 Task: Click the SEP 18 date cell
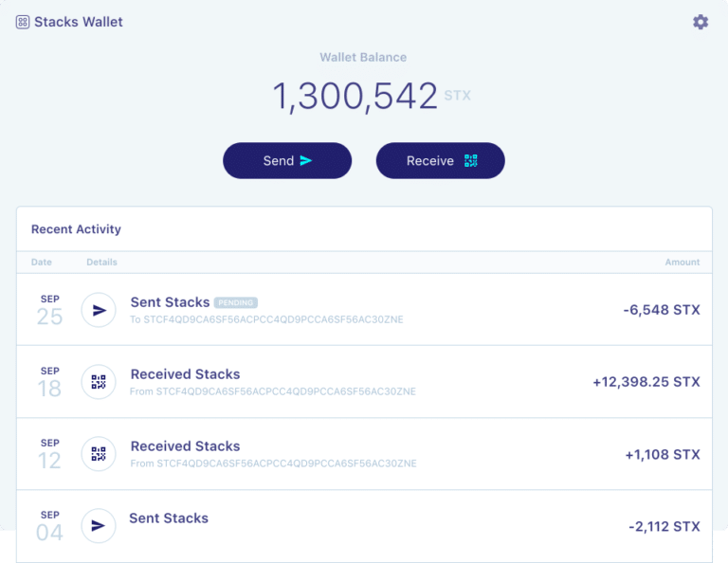49,382
